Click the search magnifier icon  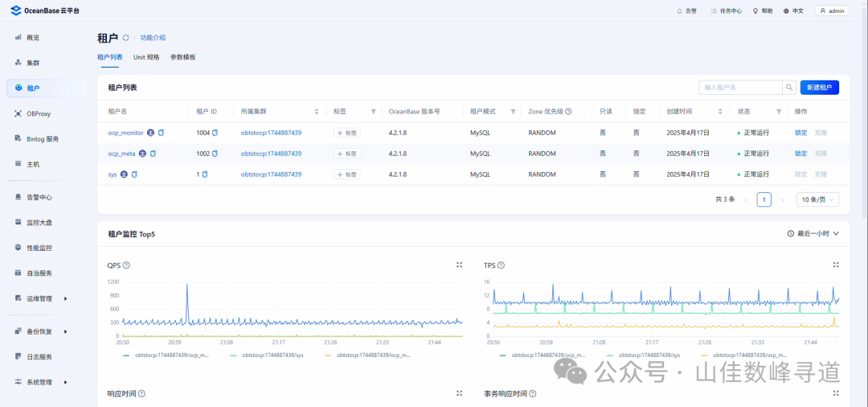(789, 88)
